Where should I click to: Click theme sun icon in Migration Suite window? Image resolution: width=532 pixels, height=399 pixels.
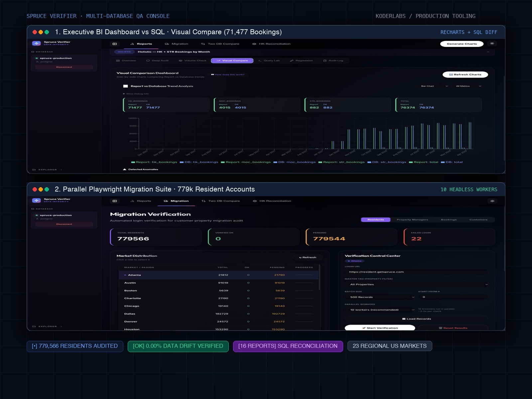(x=492, y=201)
